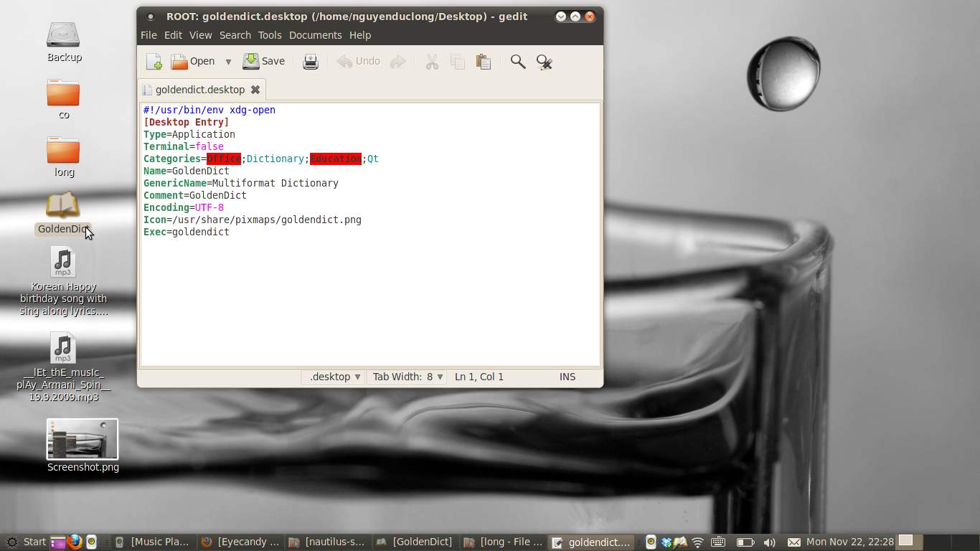Screen dimensions: 980x551
Task: Click the [Desktop Entry] header line
Action: pos(187,122)
